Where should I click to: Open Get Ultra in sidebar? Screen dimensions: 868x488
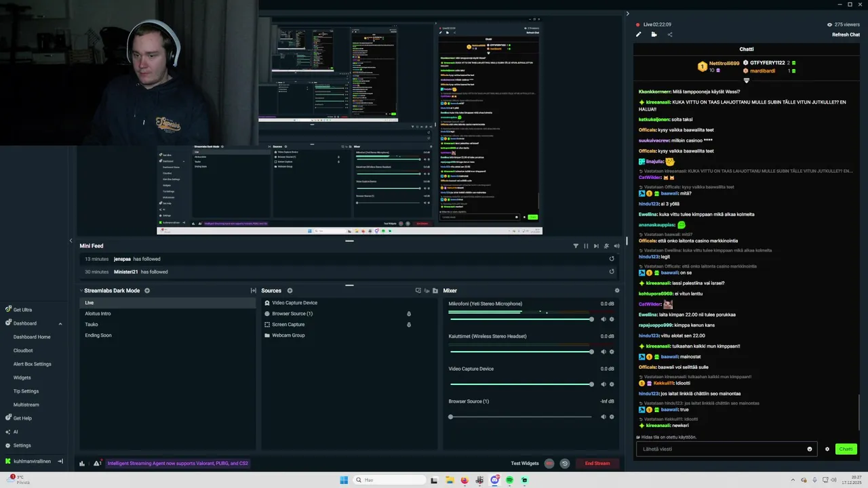pyautogui.click(x=18, y=310)
